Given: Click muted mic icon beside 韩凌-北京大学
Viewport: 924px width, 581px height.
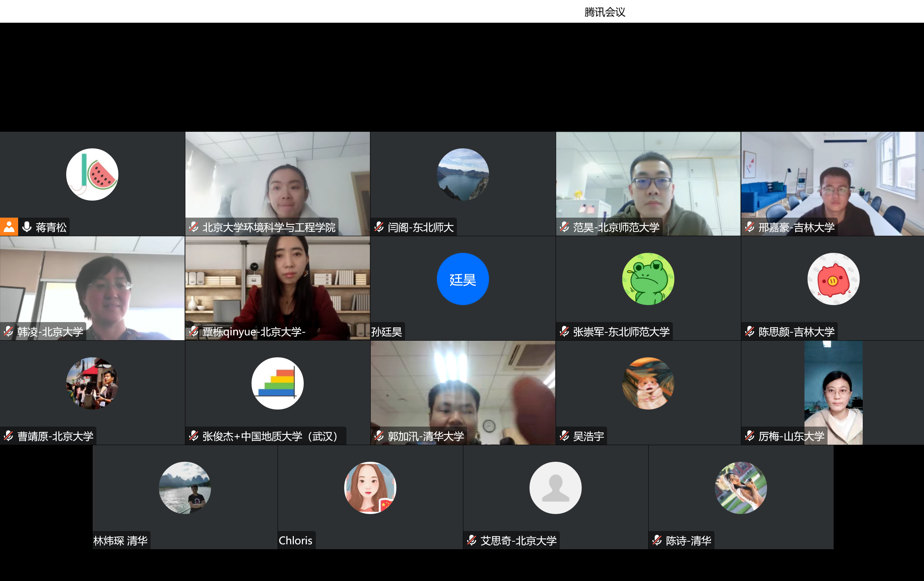Looking at the screenshot, I should [8, 332].
